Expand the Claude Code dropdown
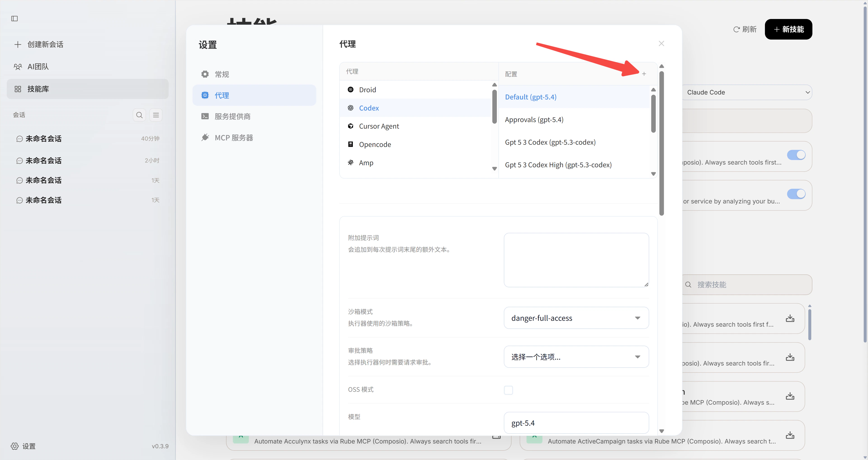Image resolution: width=868 pixels, height=460 pixels. coord(747,92)
